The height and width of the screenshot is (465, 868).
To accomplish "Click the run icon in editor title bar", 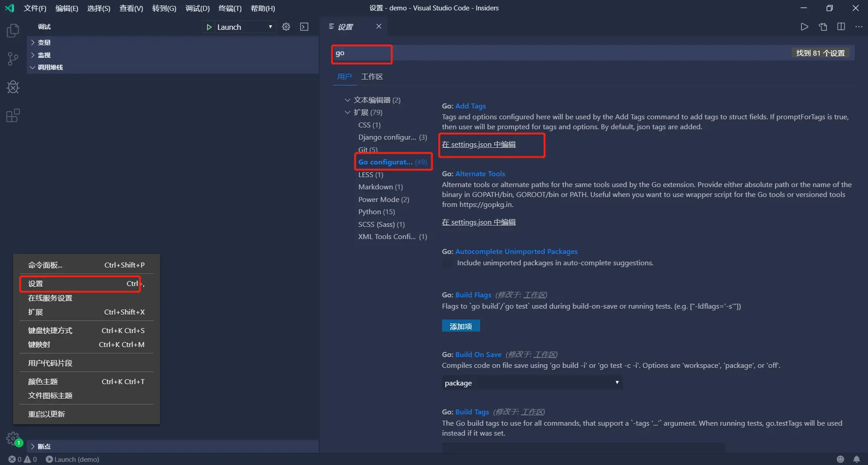I will pyautogui.click(x=804, y=27).
